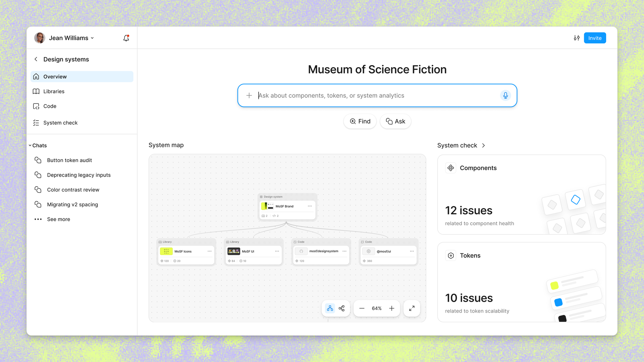
Task: Open Code in the sidebar
Action: (x=82, y=106)
